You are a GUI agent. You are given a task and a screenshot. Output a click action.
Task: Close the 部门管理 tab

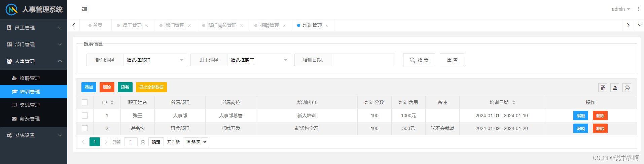(x=189, y=26)
